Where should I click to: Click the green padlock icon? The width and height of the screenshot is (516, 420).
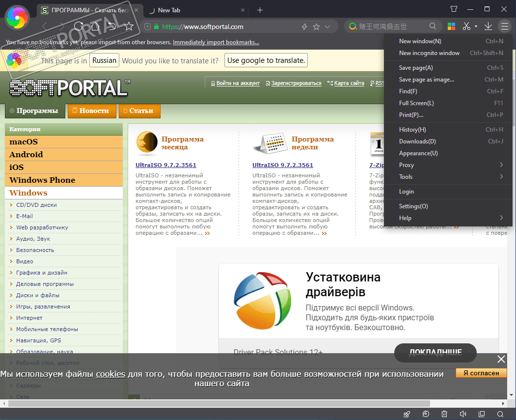[156, 27]
